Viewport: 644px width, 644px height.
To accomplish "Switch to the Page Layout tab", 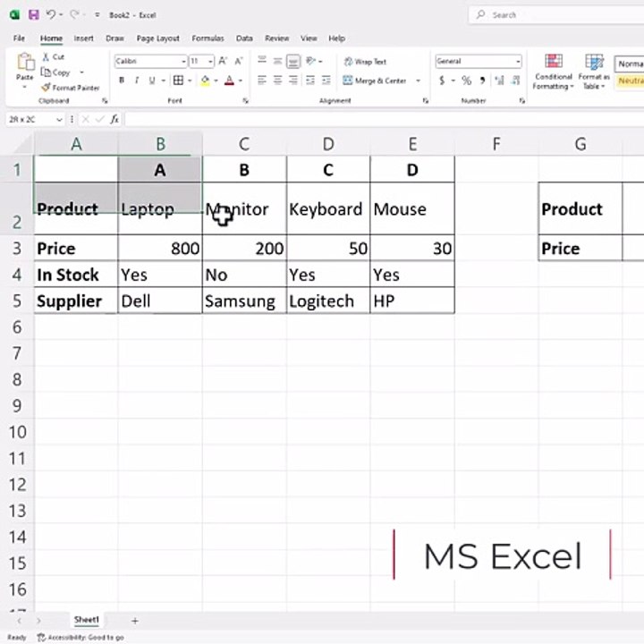I will click(x=157, y=38).
